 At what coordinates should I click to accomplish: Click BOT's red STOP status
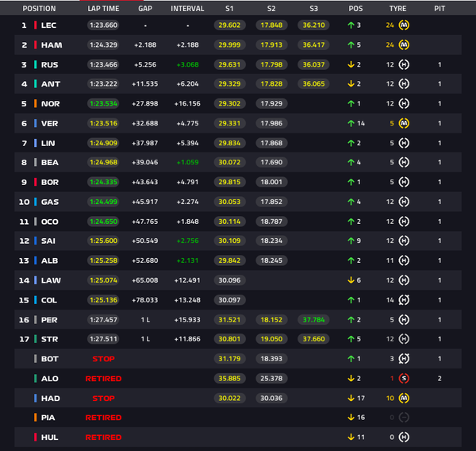[x=103, y=359]
